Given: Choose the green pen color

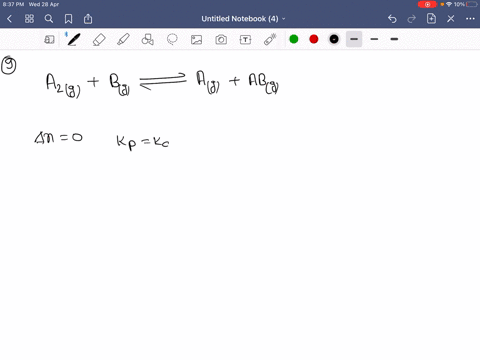Looking at the screenshot, I should 294,39.
